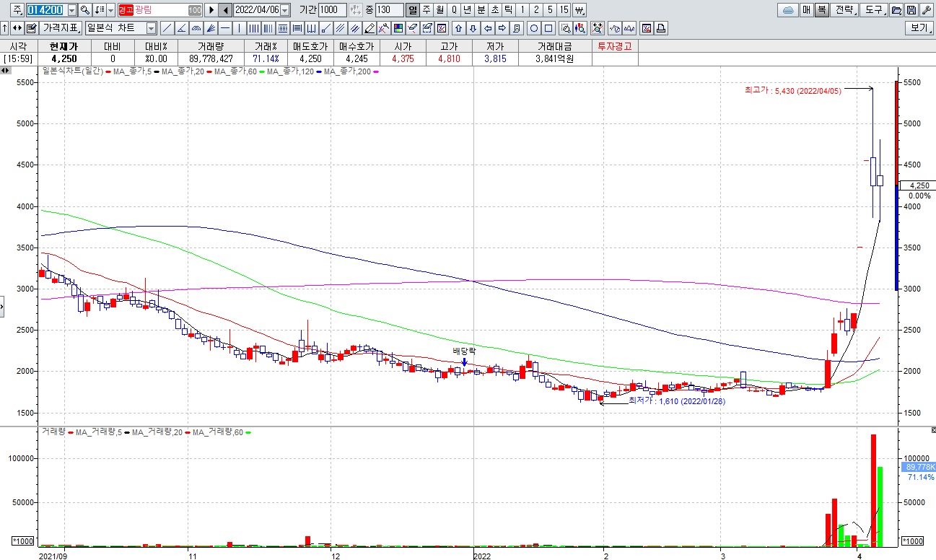The image size is (936, 560).
Task: Click the 배당락 marker label
Action: (x=464, y=351)
